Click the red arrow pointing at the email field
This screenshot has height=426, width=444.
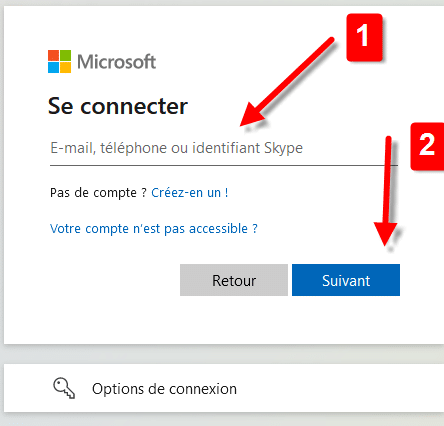click(x=287, y=82)
